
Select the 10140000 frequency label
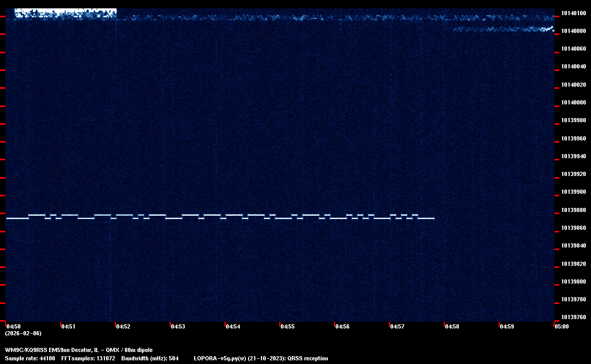tap(573, 102)
